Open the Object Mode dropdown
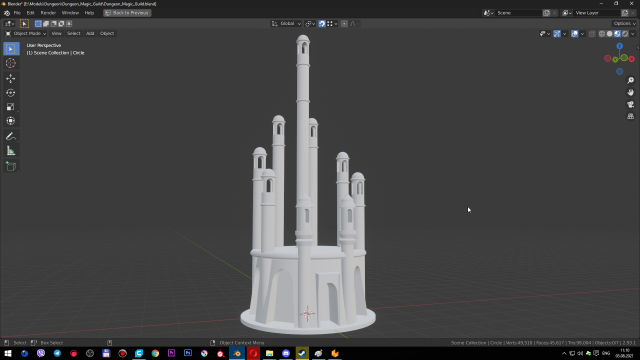The image size is (640, 360). pyautogui.click(x=26, y=33)
